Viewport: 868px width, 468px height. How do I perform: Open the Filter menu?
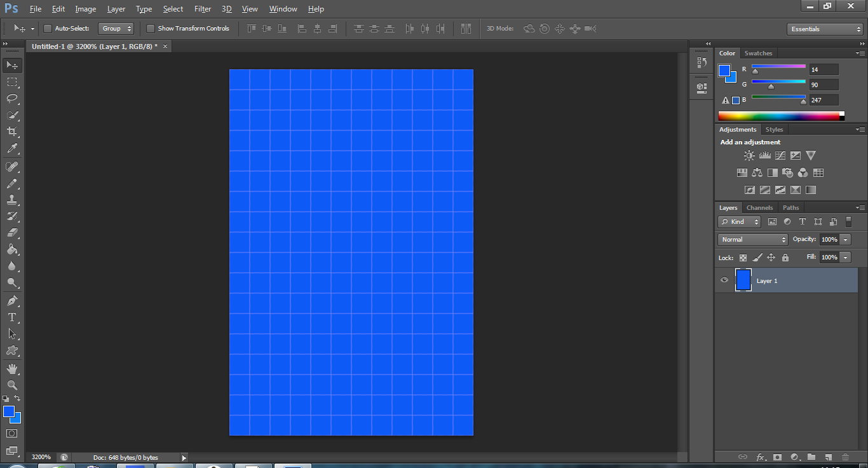[203, 9]
